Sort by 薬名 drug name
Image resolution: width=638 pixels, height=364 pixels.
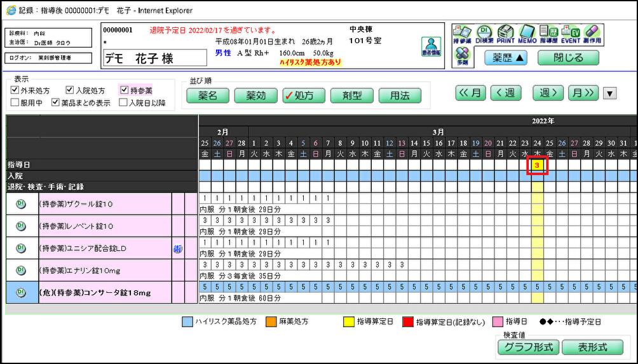(x=208, y=96)
